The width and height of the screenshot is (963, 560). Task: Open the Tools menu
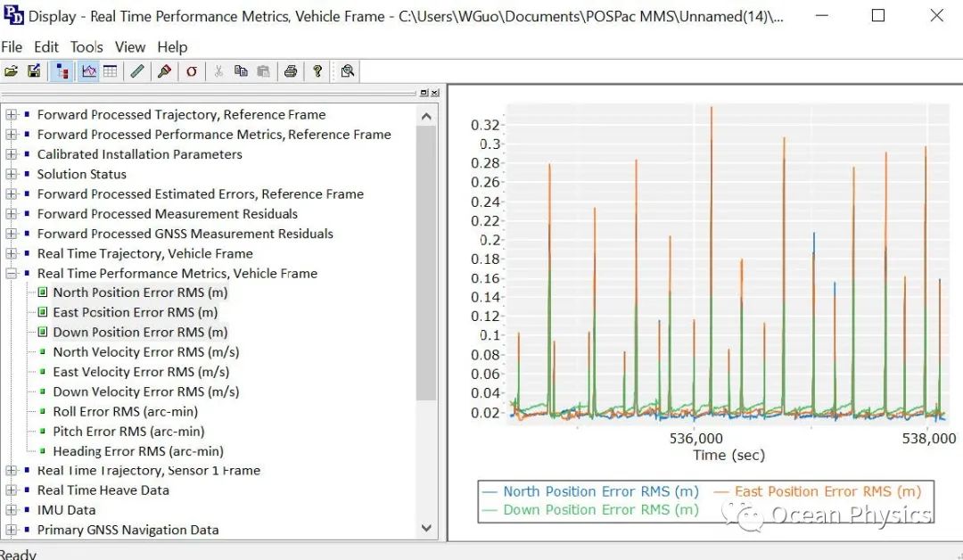[x=86, y=47]
